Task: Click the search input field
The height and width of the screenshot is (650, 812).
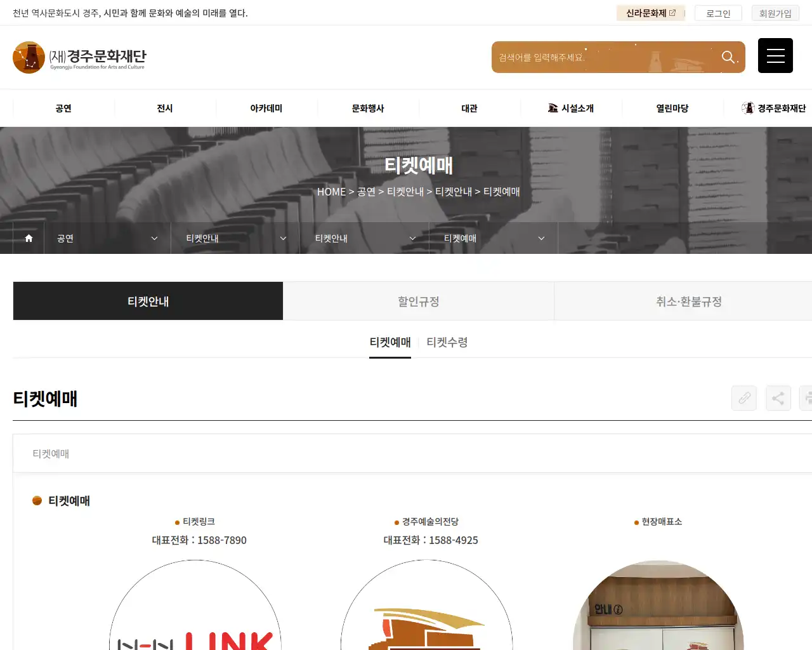Action: pos(603,57)
